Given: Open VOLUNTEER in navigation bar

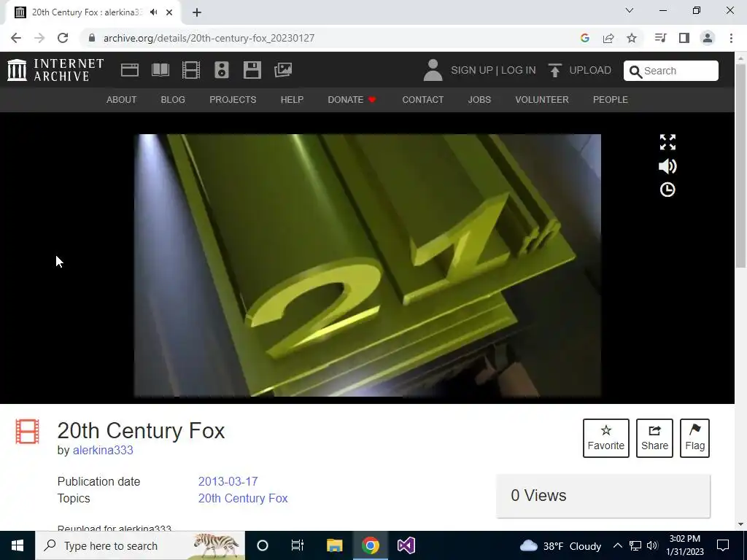Looking at the screenshot, I should pyautogui.click(x=542, y=99).
